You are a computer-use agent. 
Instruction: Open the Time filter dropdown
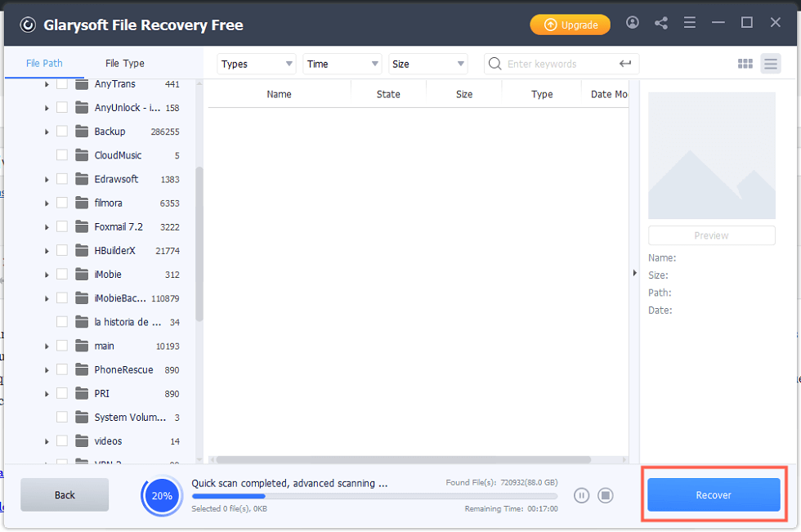pos(342,64)
